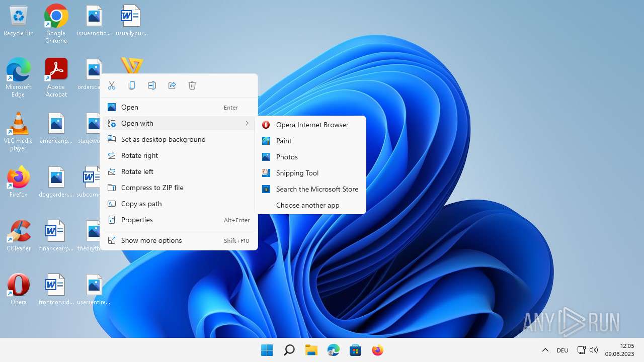This screenshot has width=644, height=362.
Task: Open Properties from context menu
Action: tap(179, 220)
